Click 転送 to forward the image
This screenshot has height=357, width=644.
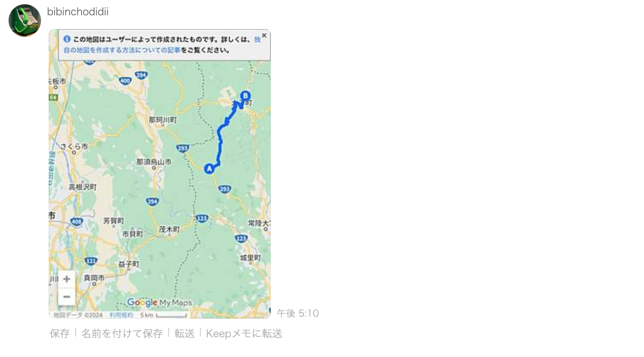184,334
